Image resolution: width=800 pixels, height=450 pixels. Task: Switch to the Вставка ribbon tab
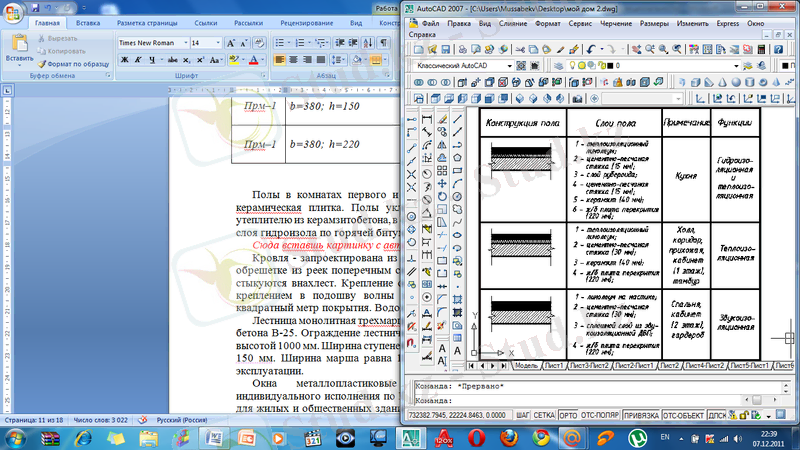(88, 21)
